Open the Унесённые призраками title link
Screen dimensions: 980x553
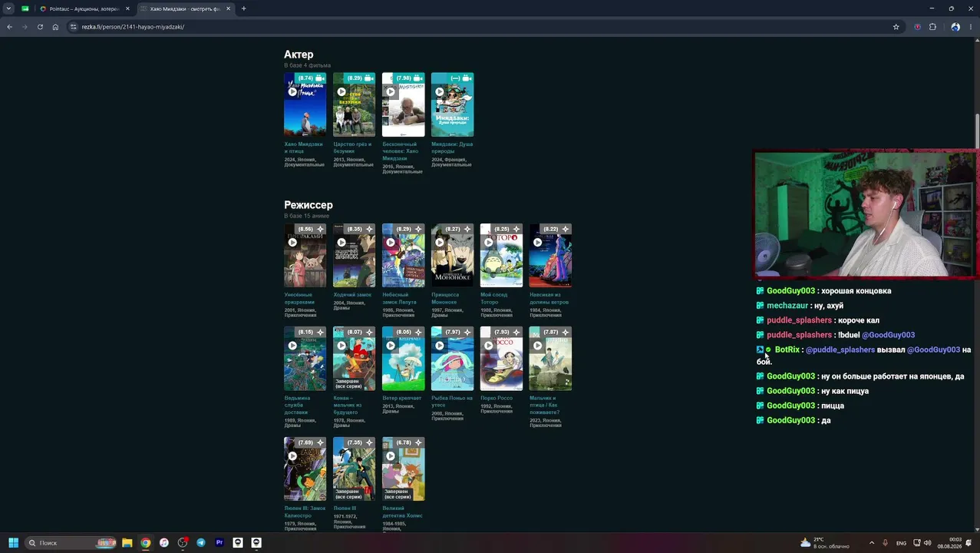(x=299, y=298)
